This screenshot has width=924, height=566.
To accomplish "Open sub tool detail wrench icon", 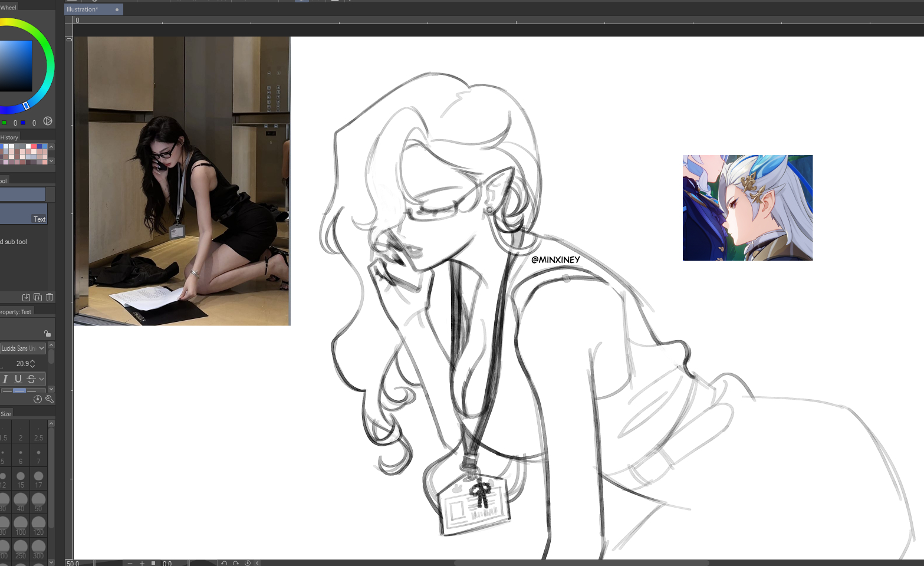I will [50, 399].
